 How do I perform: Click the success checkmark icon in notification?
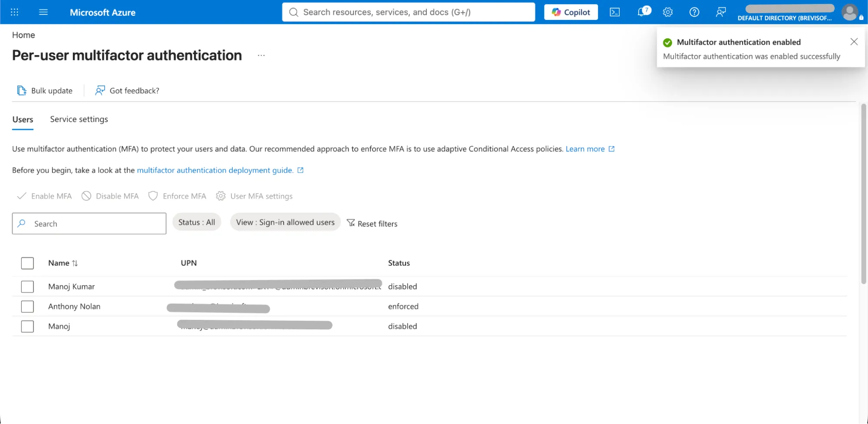pos(667,43)
